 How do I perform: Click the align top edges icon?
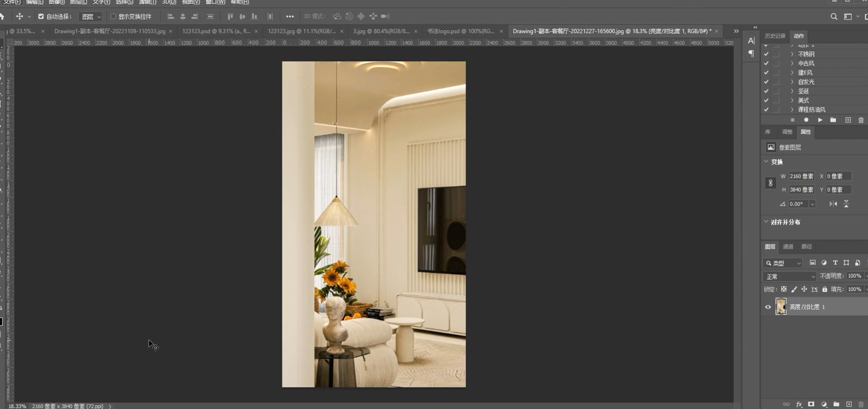point(230,16)
